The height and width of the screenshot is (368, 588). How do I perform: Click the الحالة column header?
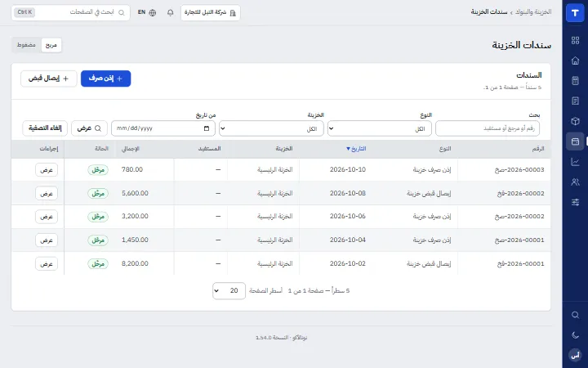pos(101,149)
